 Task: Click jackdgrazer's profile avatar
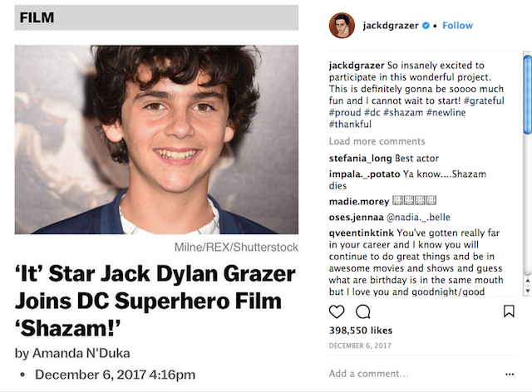coord(342,26)
